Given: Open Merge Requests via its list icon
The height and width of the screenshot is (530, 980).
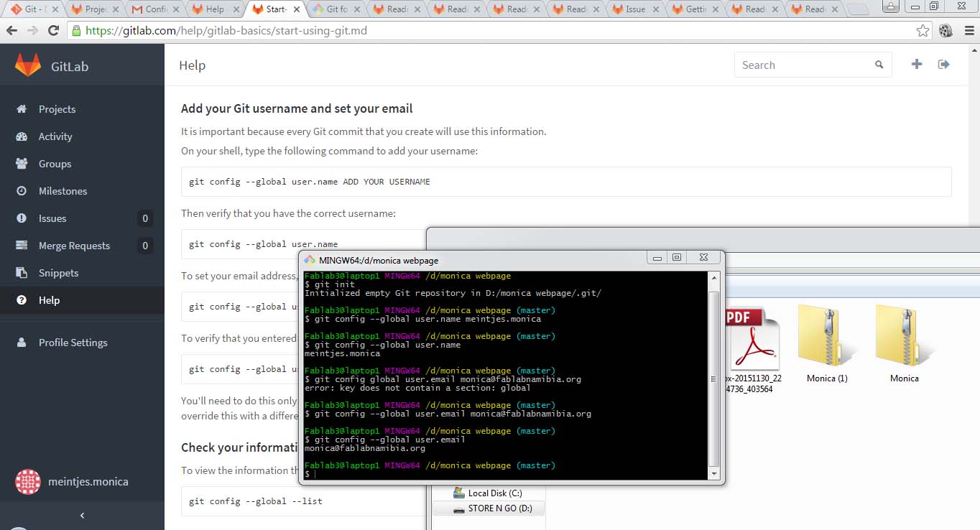Looking at the screenshot, I should pos(22,246).
